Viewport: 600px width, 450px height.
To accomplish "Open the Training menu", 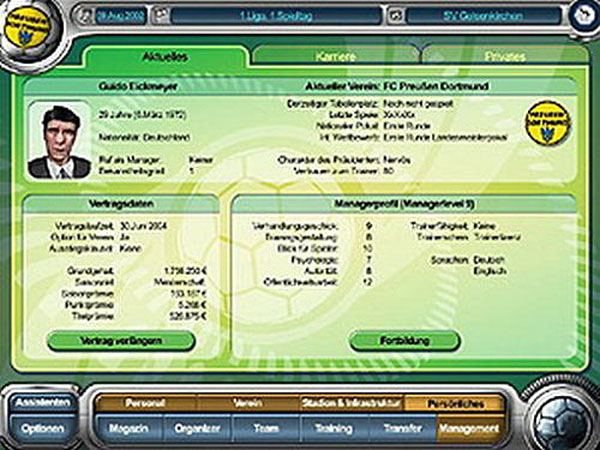I will [334, 429].
